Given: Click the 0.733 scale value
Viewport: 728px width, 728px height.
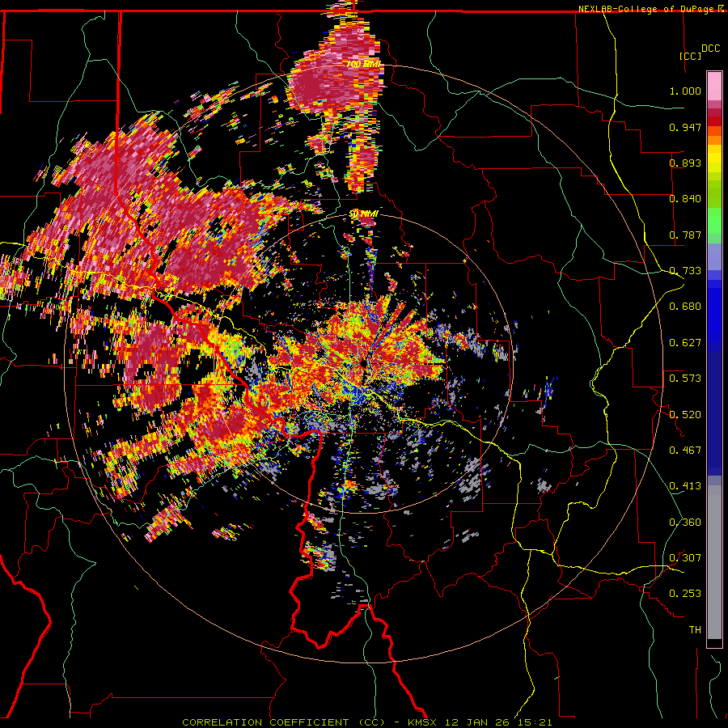Looking at the screenshot, I should (685, 271).
